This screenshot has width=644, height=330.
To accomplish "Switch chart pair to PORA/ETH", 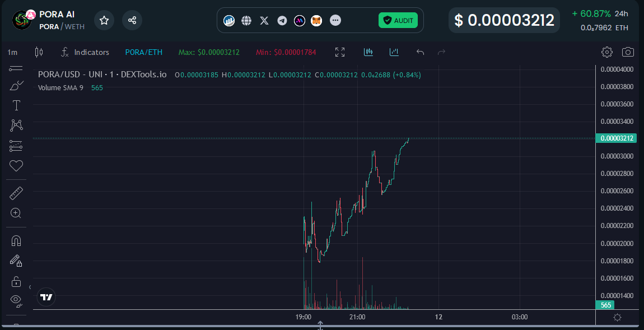I will (144, 52).
